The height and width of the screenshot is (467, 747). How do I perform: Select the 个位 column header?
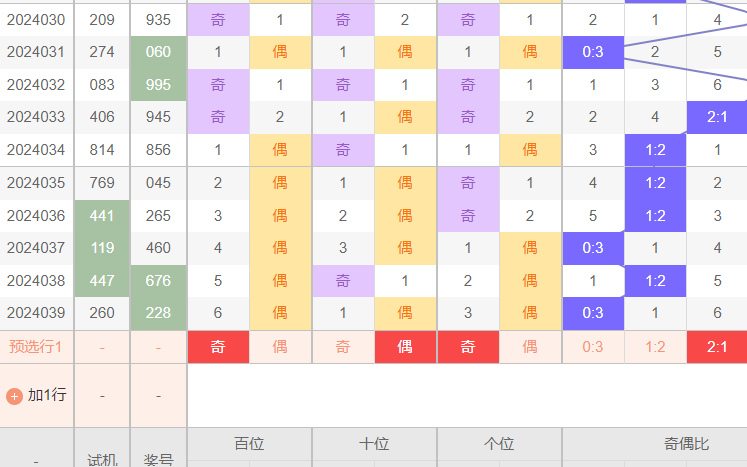(499, 442)
